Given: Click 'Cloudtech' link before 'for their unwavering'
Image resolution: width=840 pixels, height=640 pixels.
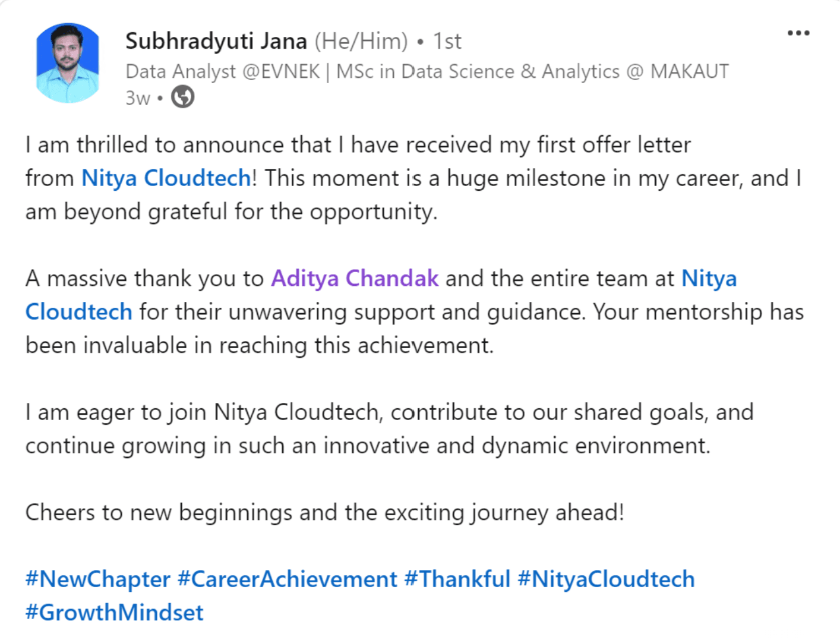Looking at the screenshot, I should click(78, 312).
